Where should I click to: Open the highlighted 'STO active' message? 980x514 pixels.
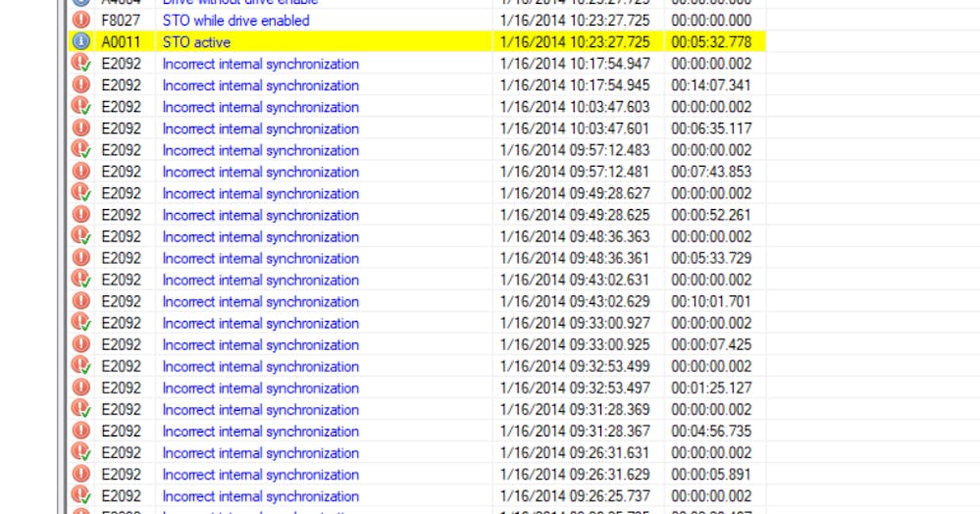[196, 42]
